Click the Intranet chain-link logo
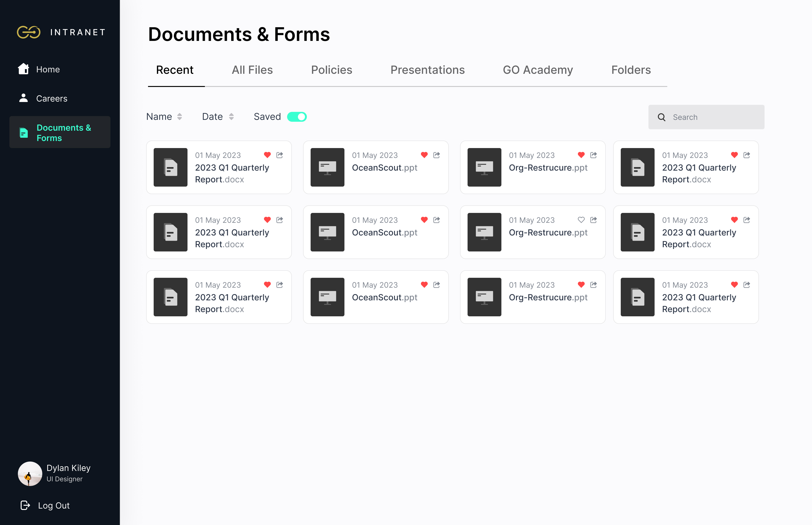The image size is (812, 525). coord(29,32)
